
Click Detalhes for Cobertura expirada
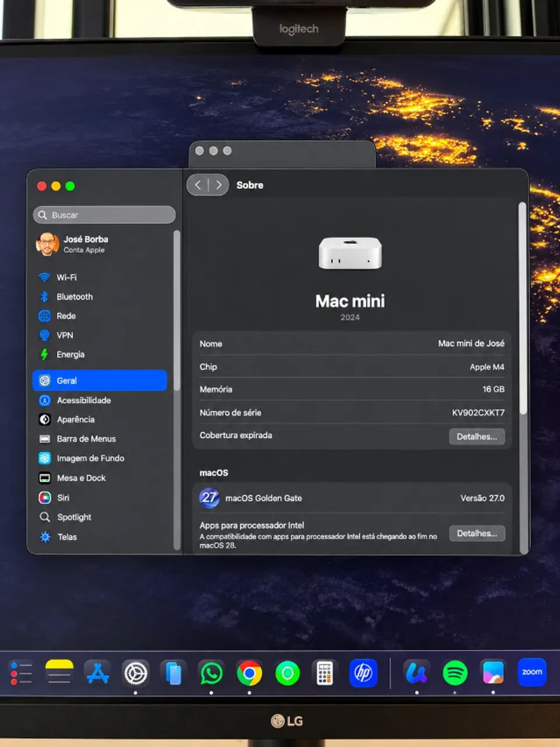477,437
